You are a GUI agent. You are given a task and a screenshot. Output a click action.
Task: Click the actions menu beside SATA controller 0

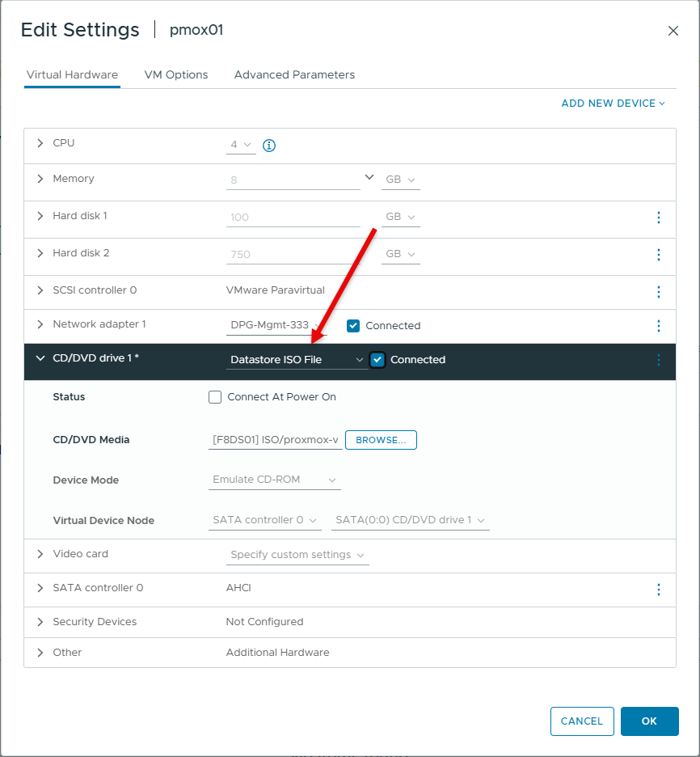click(659, 589)
